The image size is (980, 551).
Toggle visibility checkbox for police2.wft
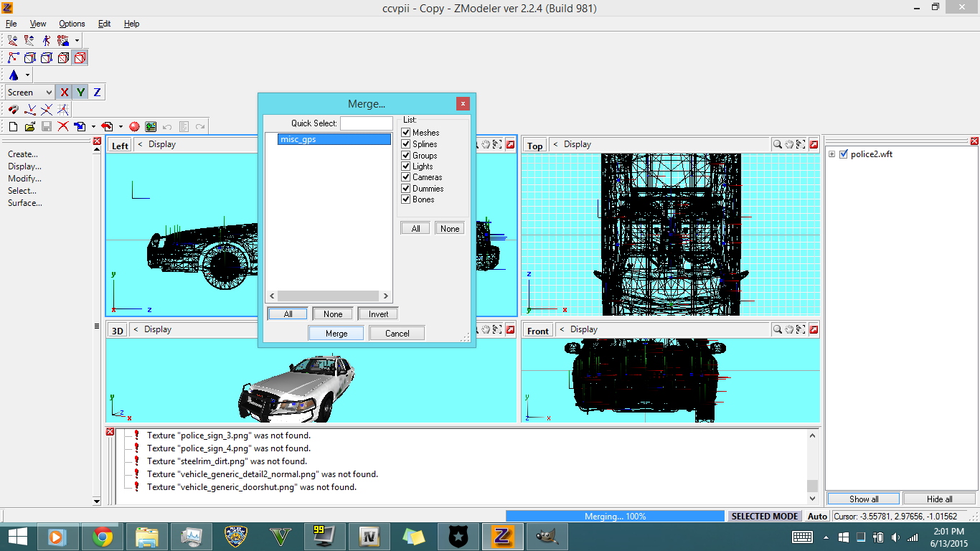(844, 154)
